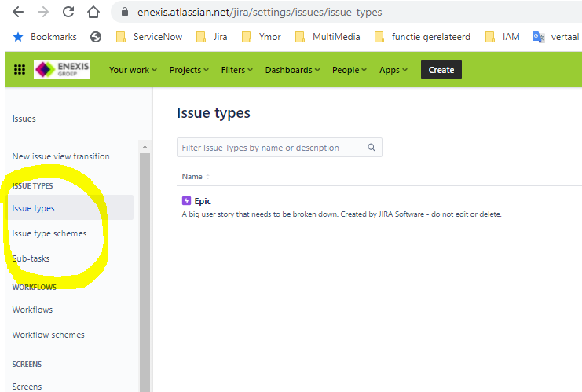Go back with the browser back arrow
The image size is (582, 392).
(x=18, y=12)
